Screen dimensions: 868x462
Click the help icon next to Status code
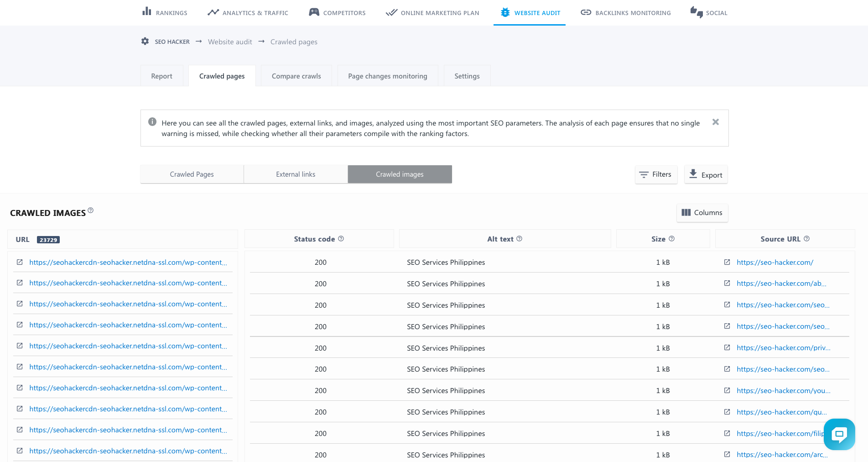(341, 239)
